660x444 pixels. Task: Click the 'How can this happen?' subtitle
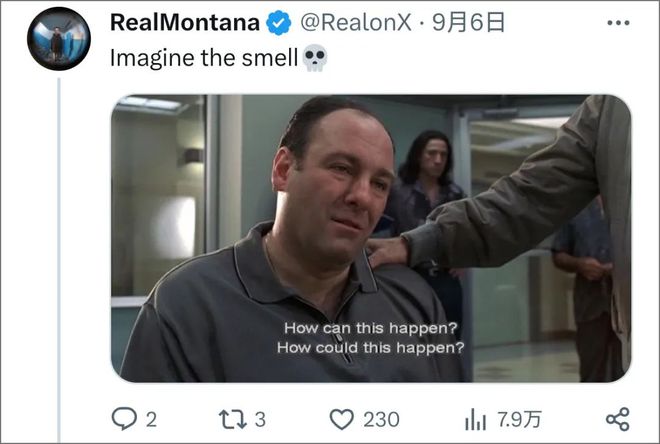pyautogui.click(x=370, y=328)
